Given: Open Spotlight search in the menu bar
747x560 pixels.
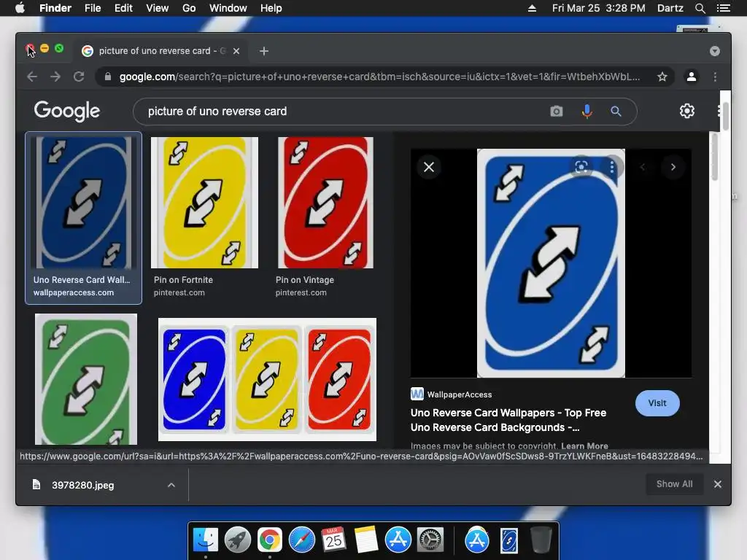Looking at the screenshot, I should 700,8.
